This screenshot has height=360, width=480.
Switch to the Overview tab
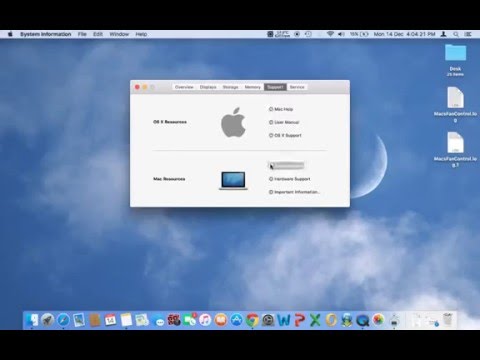click(184, 87)
